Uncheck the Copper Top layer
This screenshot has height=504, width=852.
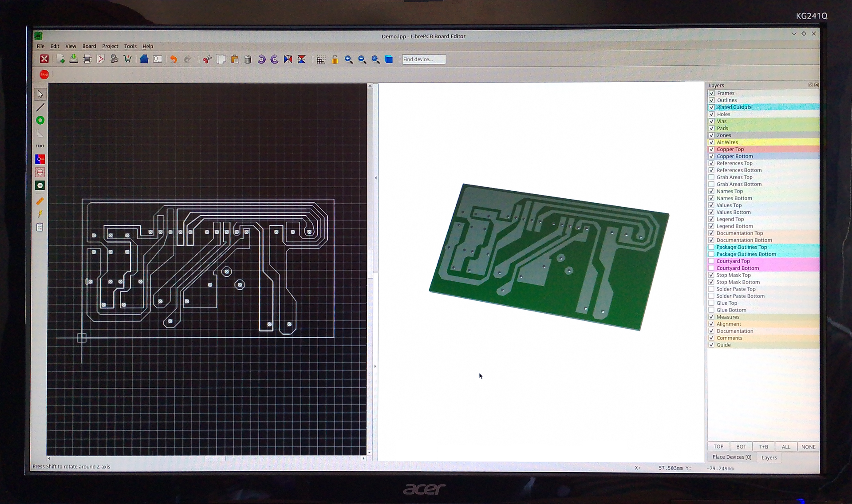click(x=711, y=150)
